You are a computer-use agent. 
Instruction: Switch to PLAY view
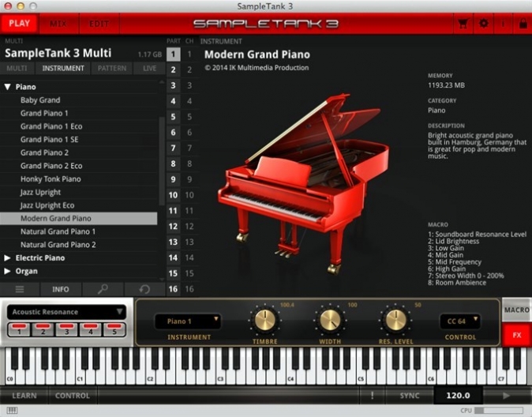pyautogui.click(x=20, y=24)
